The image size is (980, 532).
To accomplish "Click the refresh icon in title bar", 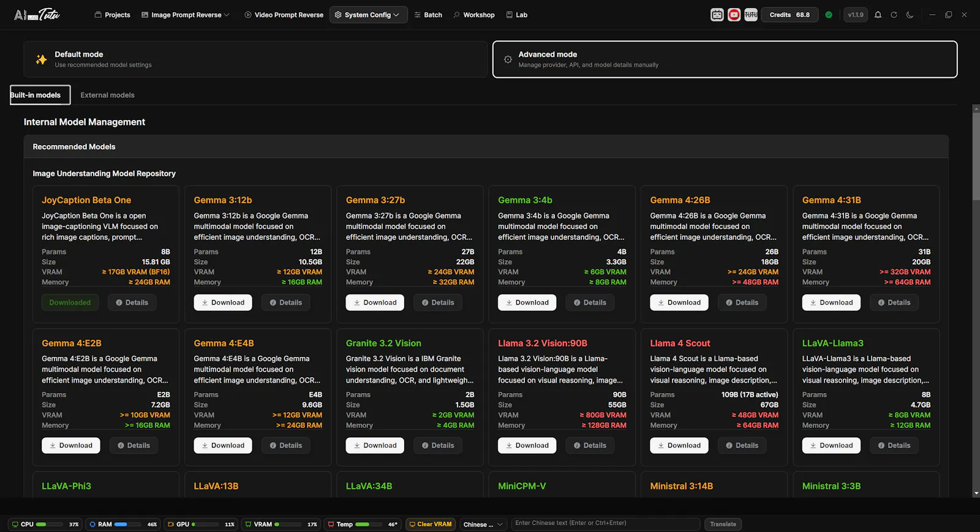I will click(x=894, y=15).
